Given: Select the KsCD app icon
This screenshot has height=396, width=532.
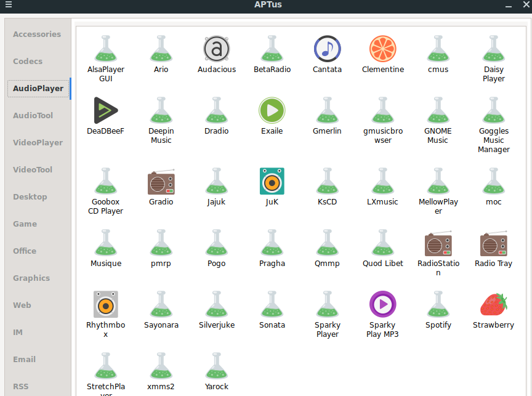Looking at the screenshot, I should coord(327,181).
